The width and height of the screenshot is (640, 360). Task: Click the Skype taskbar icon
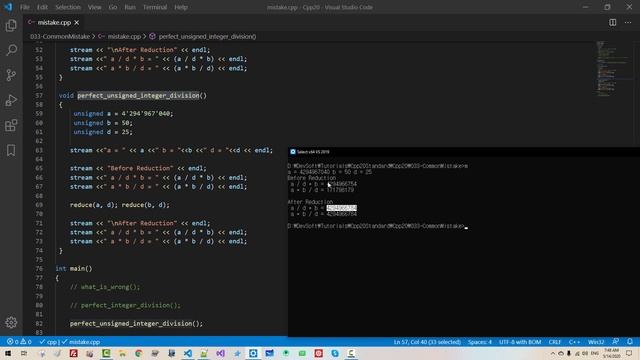pos(335,353)
